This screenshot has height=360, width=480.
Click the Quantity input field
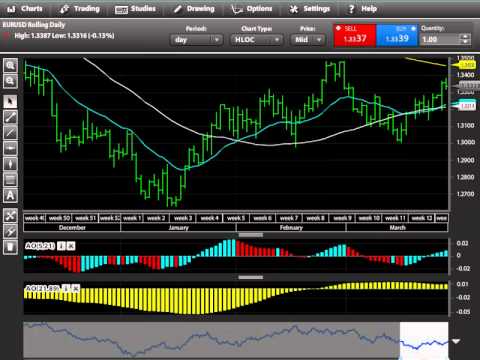point(441,40)
